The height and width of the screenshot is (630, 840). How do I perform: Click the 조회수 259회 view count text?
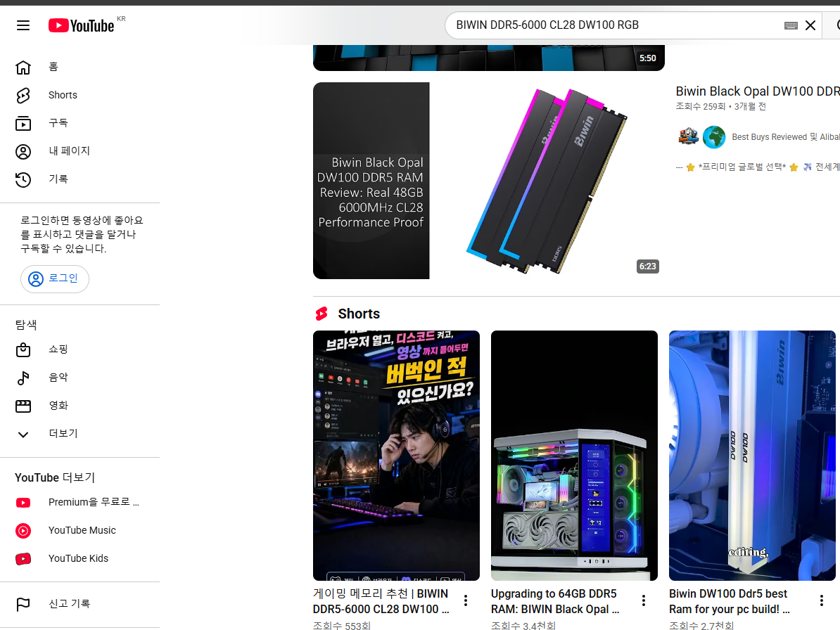pos(700,106)
